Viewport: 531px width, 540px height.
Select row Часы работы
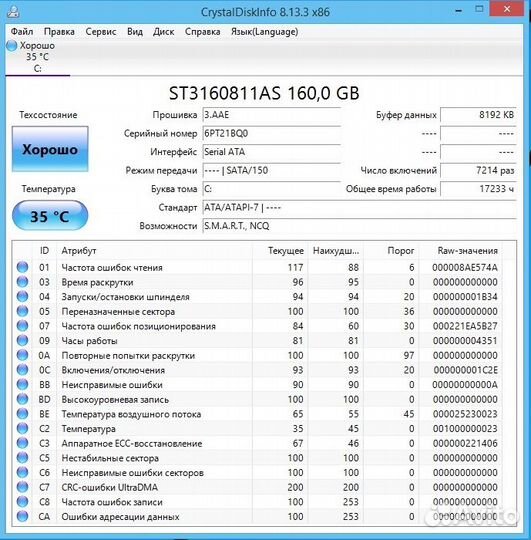click(258, 340)
